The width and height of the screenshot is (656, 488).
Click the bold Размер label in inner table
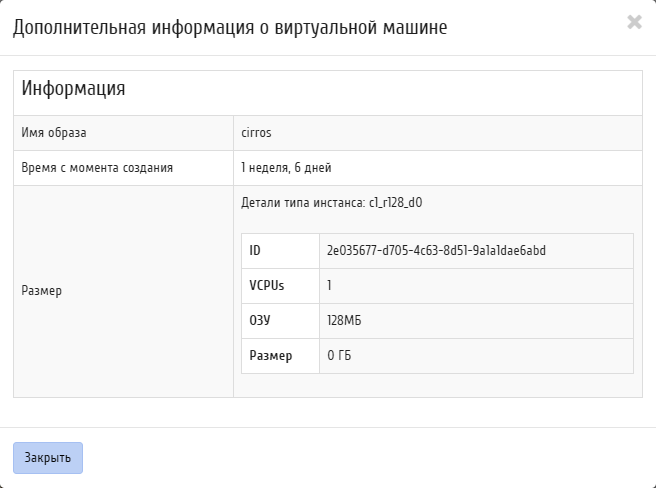pos(271,356)
